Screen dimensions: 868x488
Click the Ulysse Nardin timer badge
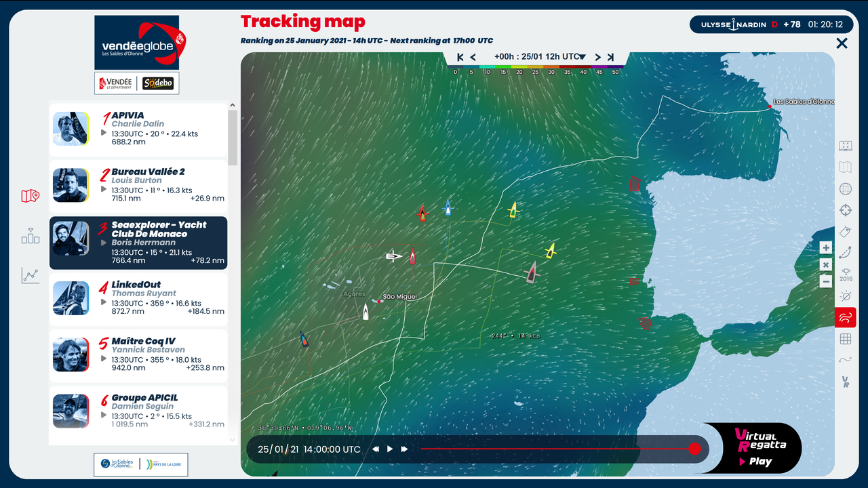click(771, 24)
